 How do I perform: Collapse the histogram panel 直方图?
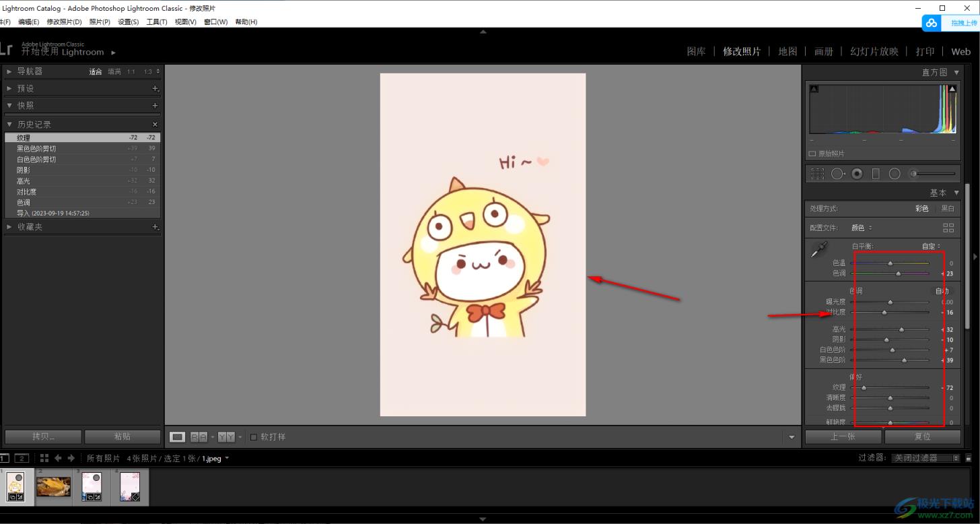coord(956,72)
